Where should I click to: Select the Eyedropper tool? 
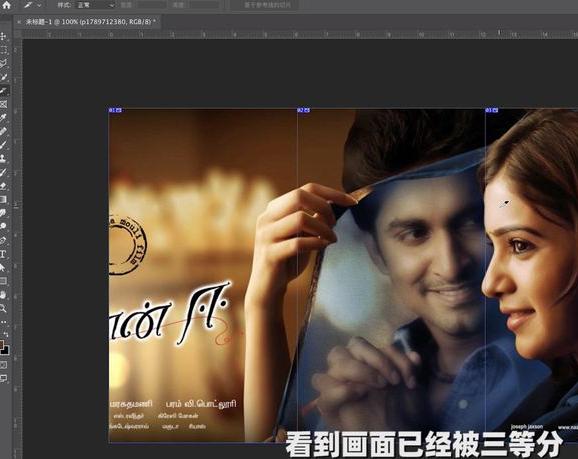pos(3,118)
